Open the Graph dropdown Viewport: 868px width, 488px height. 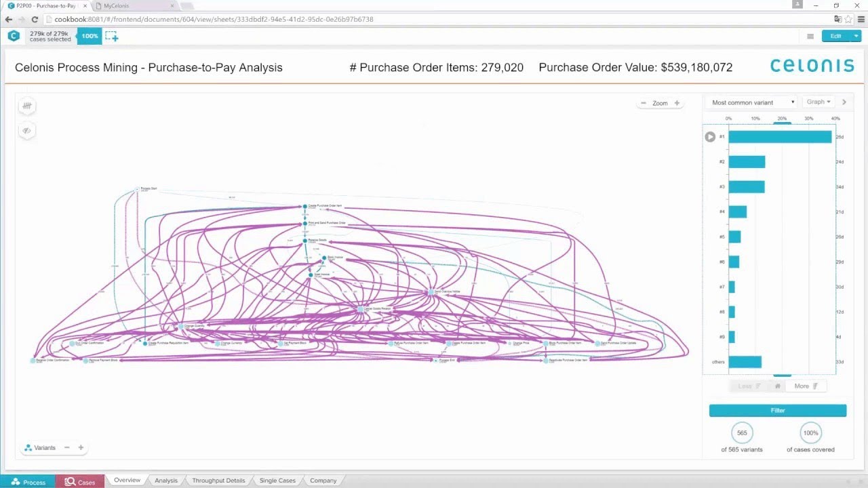[818, 102]
